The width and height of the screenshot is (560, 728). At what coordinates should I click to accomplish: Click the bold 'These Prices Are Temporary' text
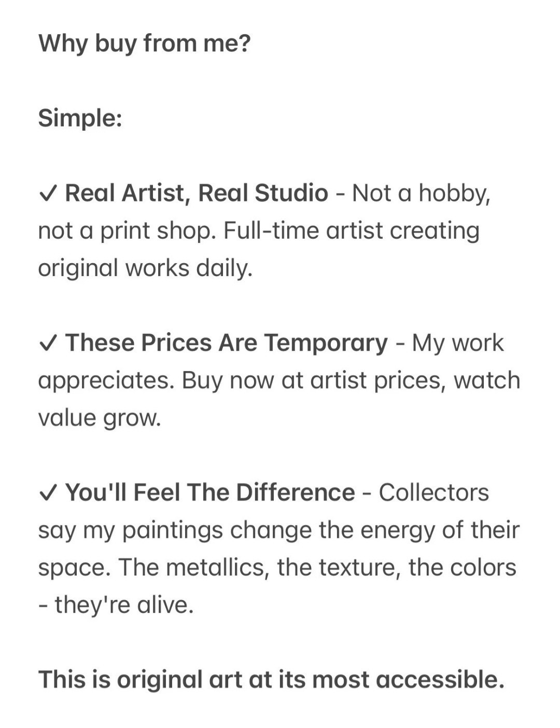227,343
